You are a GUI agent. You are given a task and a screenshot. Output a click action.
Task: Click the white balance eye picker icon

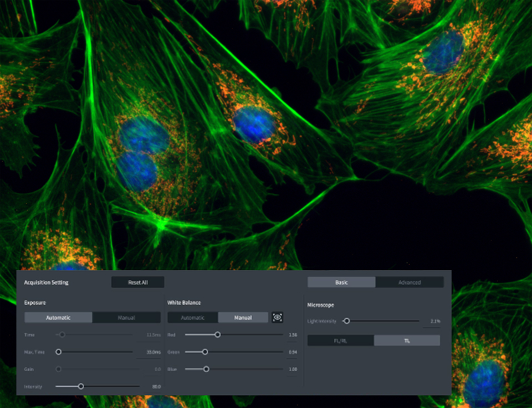coord(278,317)
